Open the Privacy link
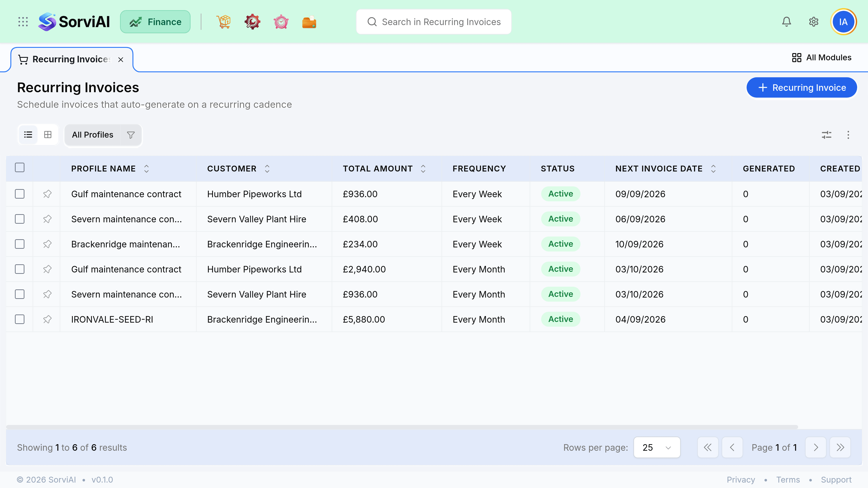The image size is (868, 488). [741, 480]
